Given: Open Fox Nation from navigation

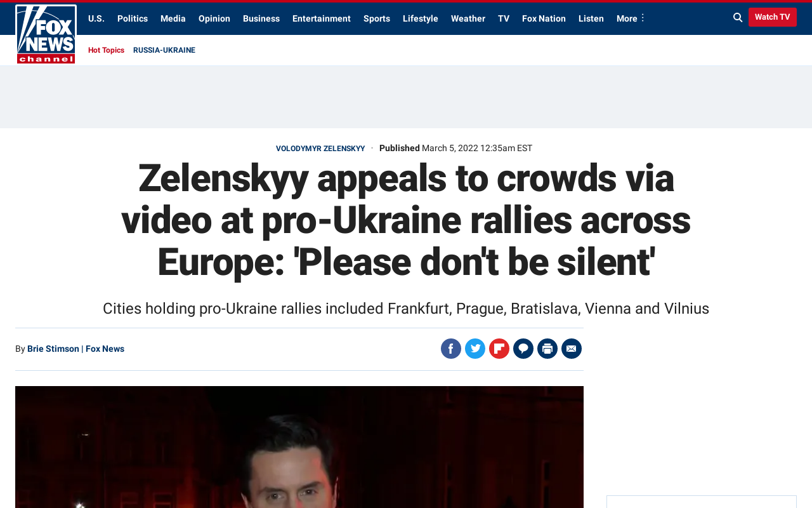Looking at the screenshot, I should (544, 18).
